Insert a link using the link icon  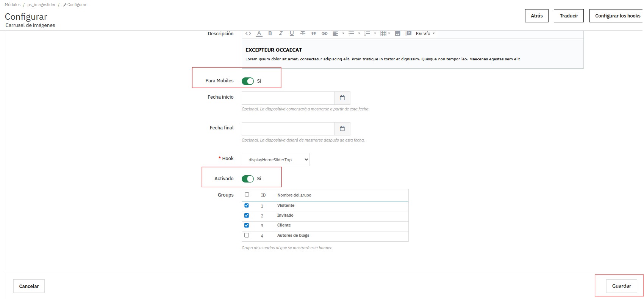pos(325,33)
